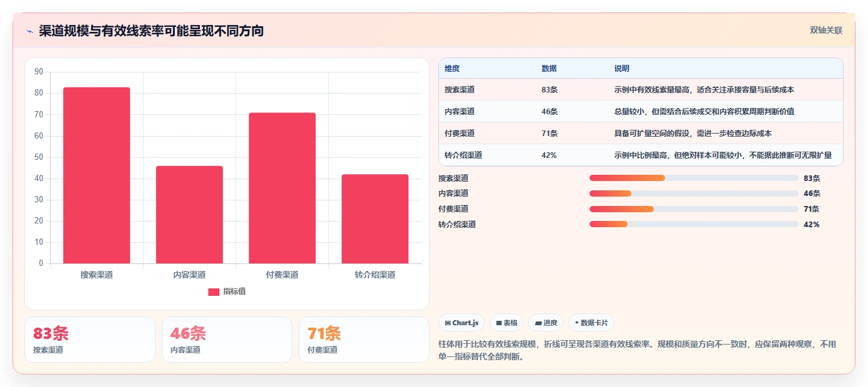Click the 转介绍渠道 42% progress bar

(x=694, y=224)
